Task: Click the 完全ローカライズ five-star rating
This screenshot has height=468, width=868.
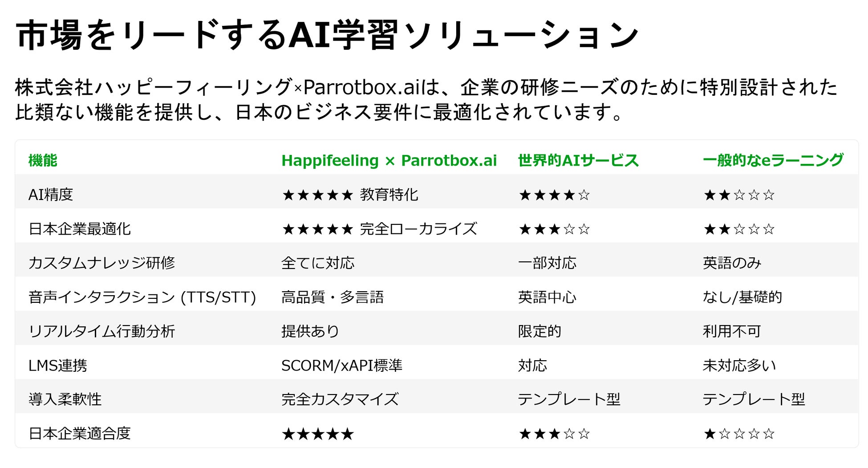Action: pyautogui.click(x=379, y=229)
